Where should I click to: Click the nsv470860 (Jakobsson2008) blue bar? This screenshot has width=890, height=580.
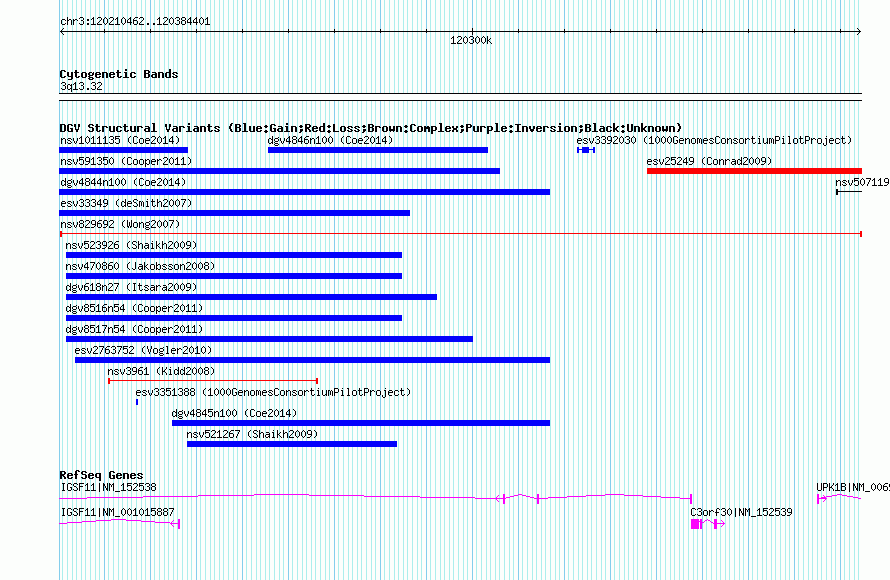tap(234, 276)
